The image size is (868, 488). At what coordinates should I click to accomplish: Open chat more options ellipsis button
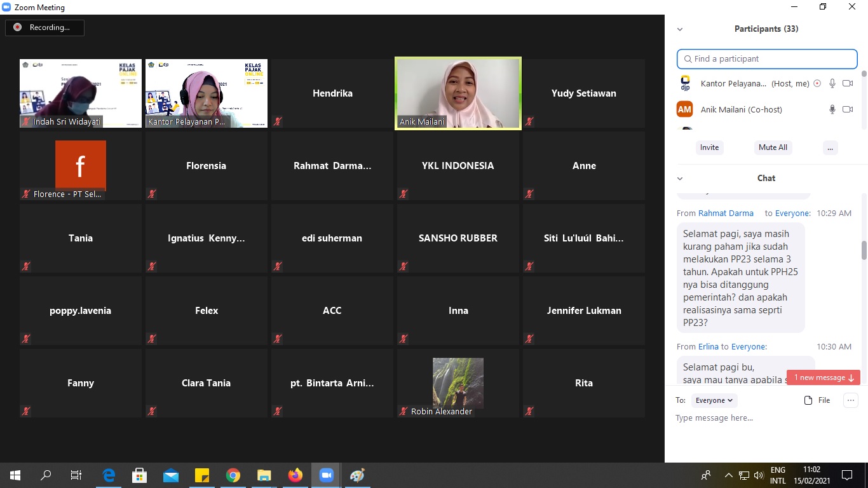coord(850,400)
